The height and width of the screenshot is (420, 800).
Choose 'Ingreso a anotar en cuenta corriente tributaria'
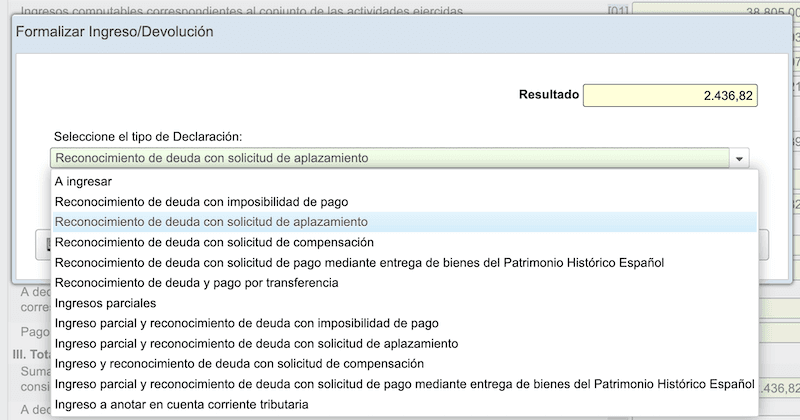point(405,405)
